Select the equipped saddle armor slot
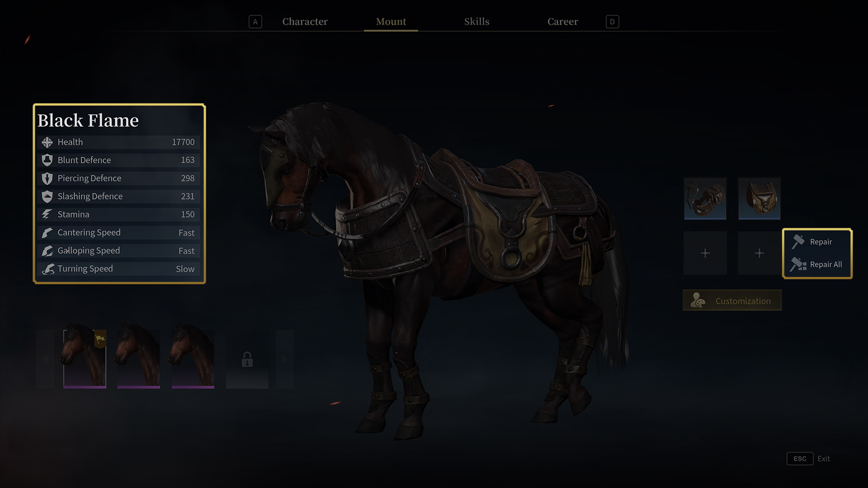The height and width of the screenshot is (488, 868). (x=759, y=198)
